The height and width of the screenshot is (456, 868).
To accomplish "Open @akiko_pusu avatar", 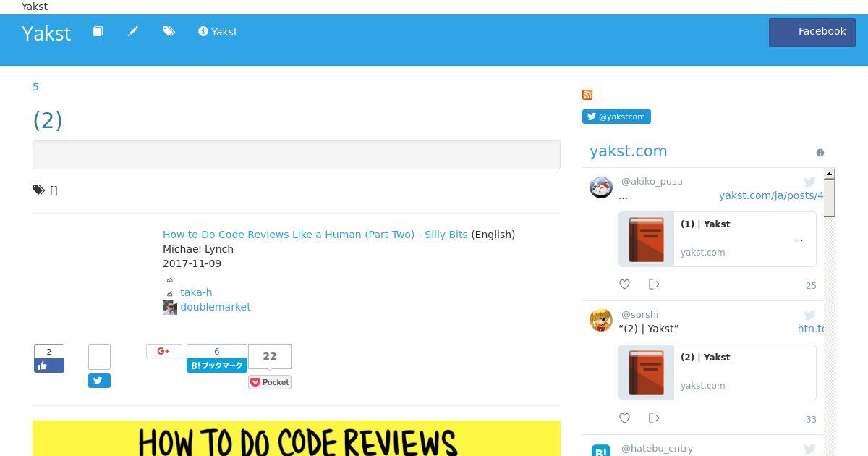I will click(x=601, y=187).
